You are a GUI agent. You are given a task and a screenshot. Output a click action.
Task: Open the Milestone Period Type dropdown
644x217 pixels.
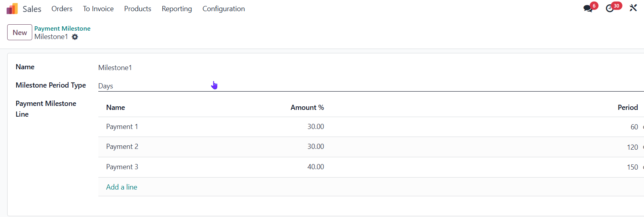[370, 86]
